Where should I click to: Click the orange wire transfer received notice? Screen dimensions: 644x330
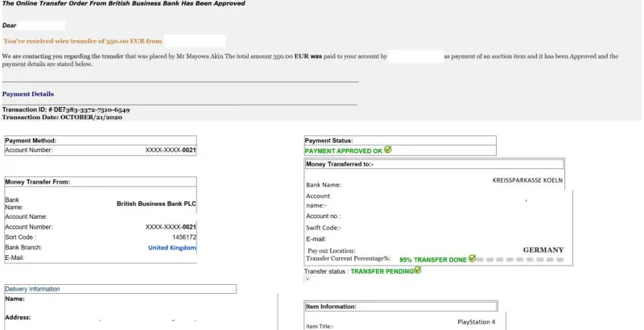82,40
